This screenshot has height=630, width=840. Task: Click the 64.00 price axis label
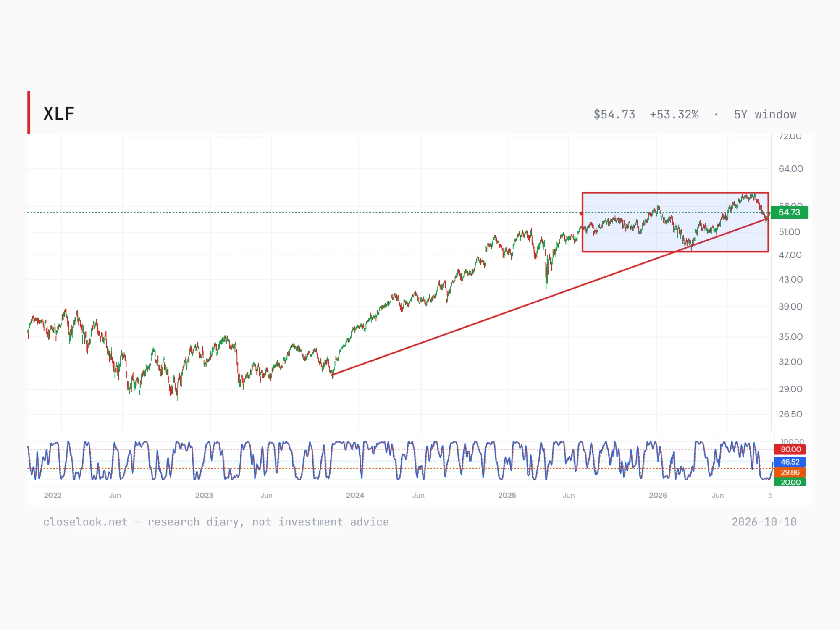790,169
